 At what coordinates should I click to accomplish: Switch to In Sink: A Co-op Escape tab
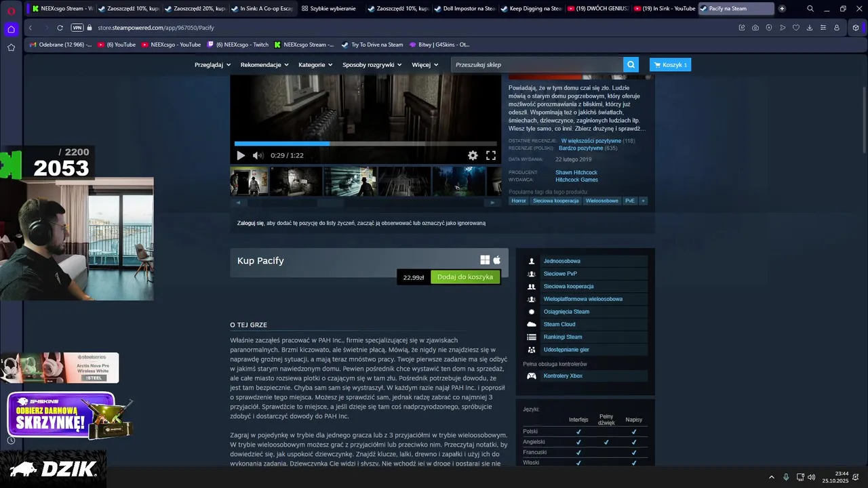click(x=262, y=9)
